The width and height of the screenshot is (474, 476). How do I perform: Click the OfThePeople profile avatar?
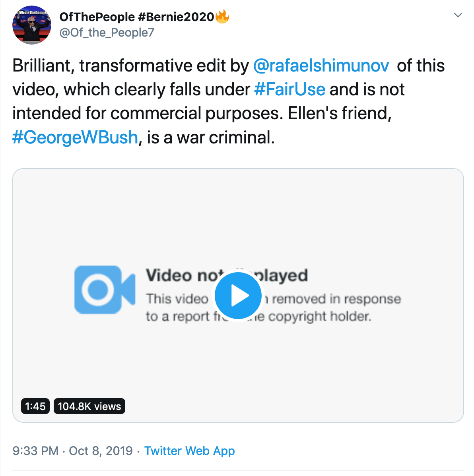pyautogui.click(x=32, y=25)
